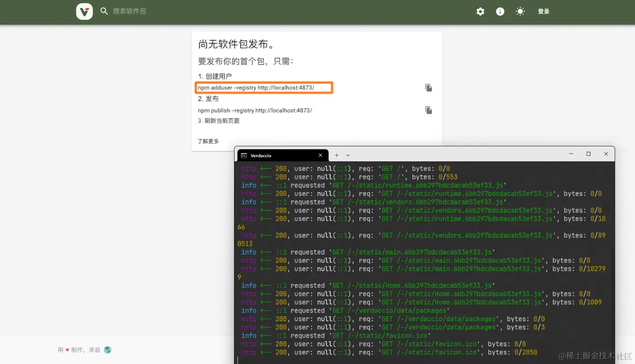Click the 登录 login button
Image resolution: width=635 pixels, height=364 pixels.
coord(544,12)
